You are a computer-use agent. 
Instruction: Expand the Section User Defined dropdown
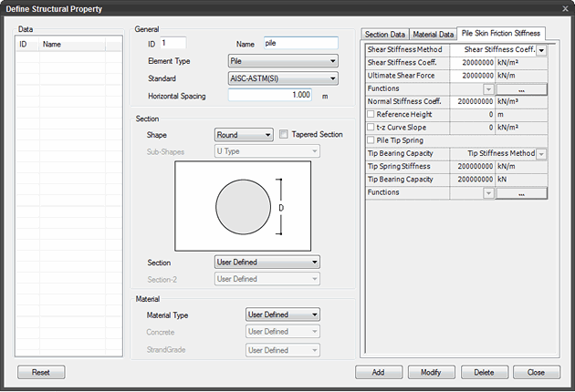coord(267,262)
